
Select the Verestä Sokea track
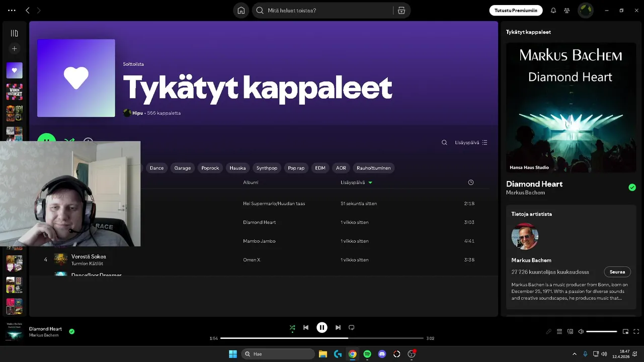pos(89,256)
